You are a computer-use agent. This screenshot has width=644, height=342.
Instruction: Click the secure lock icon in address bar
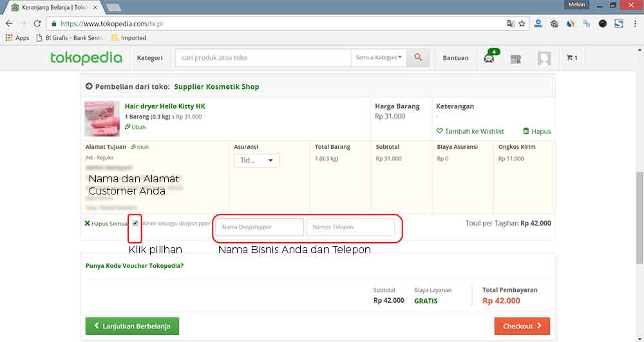[x=54, y=23]
